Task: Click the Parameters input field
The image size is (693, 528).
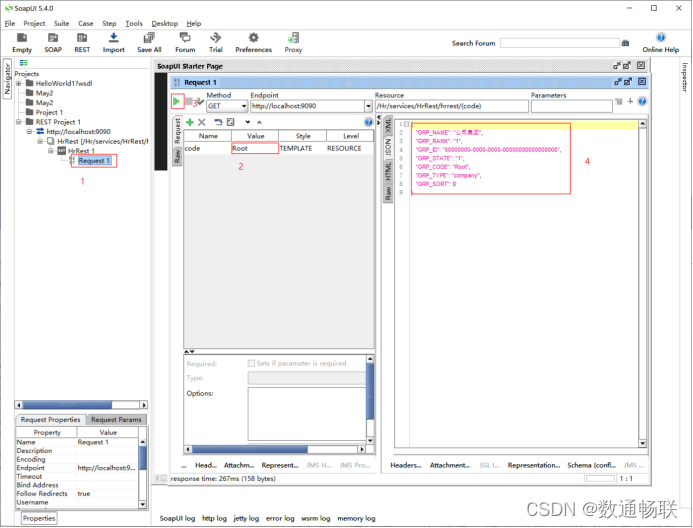Action: [571, 106]
